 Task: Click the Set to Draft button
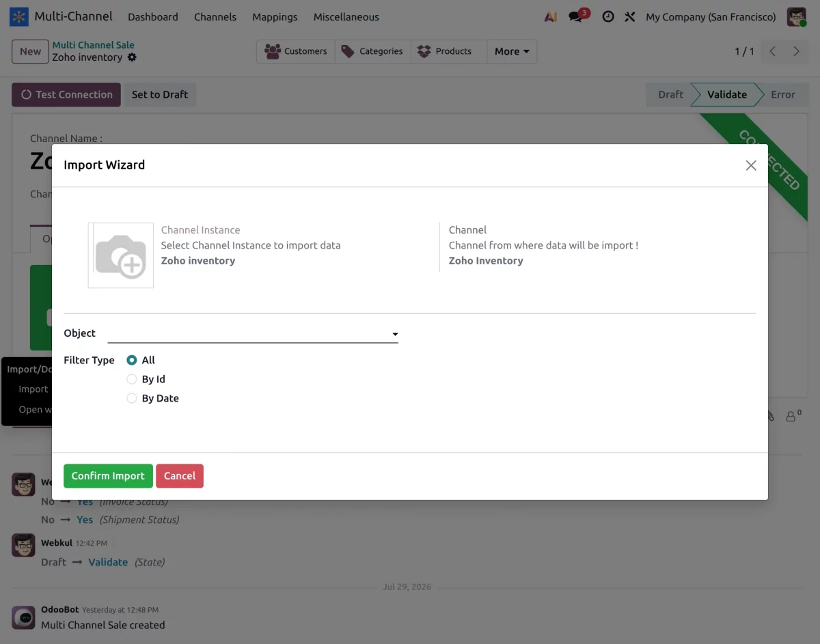click(160, 95)
